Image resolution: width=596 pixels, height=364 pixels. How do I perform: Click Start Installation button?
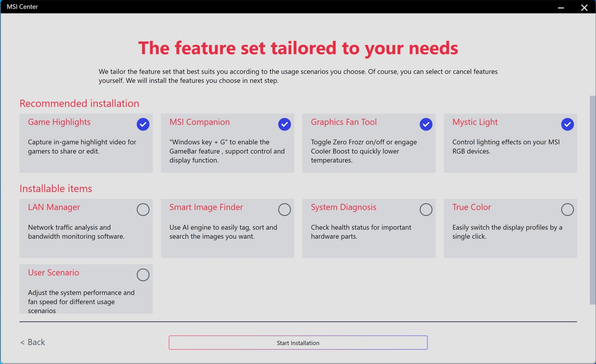pyautogui.click(x=298, y=343)
